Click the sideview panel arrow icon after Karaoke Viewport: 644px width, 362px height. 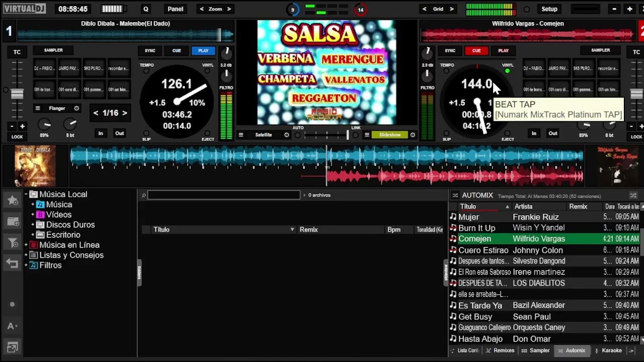(x=632, y=350)
